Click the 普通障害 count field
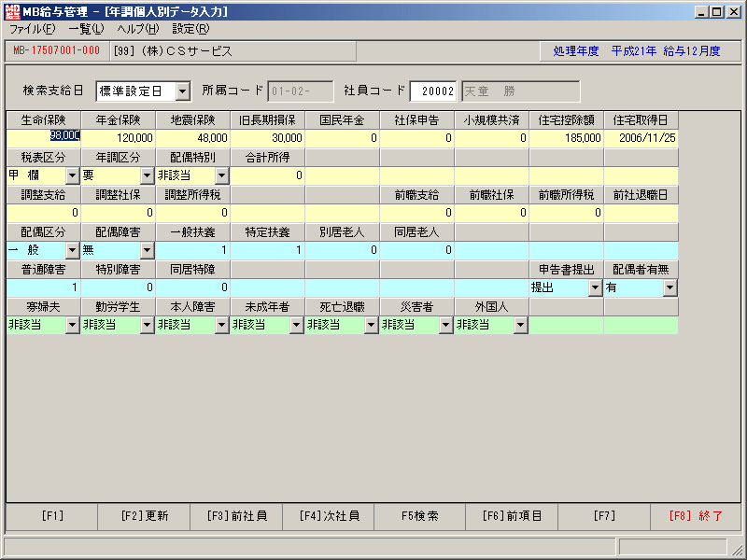This screenshot has width=747, height=560. click(44, 287)
